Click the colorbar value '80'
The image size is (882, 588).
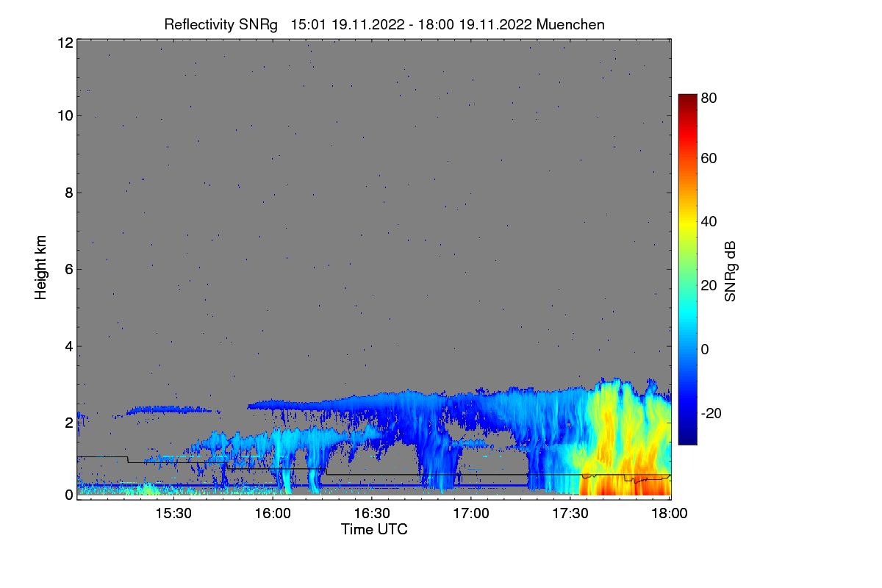tap(709, 96)
